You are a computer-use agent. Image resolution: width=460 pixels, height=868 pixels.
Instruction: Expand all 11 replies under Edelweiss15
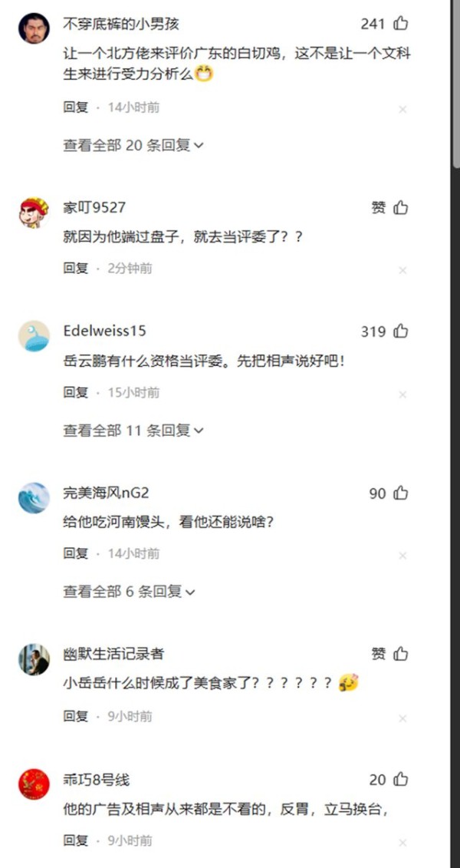[x=133, y=430]
